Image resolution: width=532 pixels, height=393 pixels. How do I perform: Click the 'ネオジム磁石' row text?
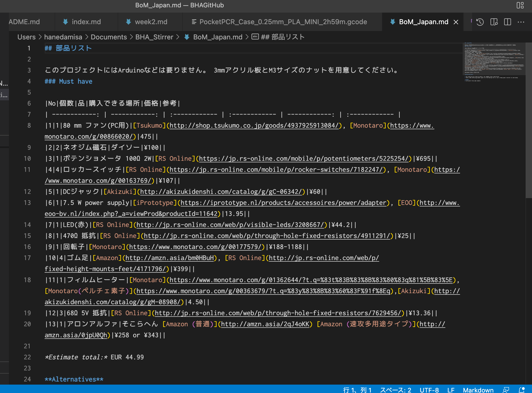point(85,148)
